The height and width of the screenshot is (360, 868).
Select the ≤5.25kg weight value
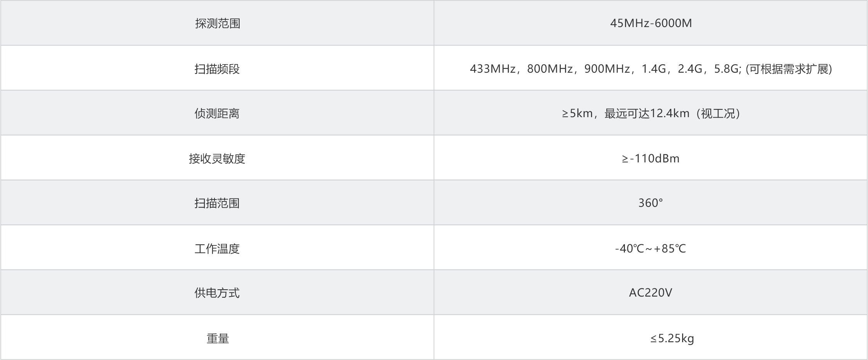coord(672,339)
